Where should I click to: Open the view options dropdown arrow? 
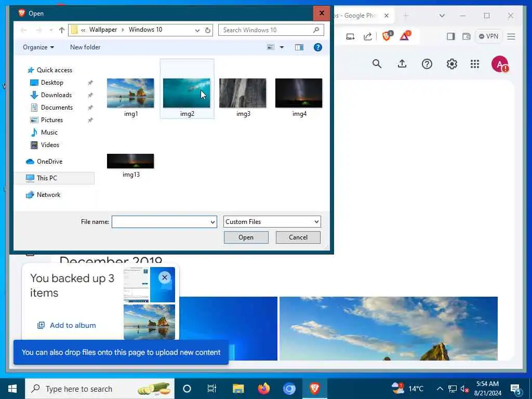(282, 47)
